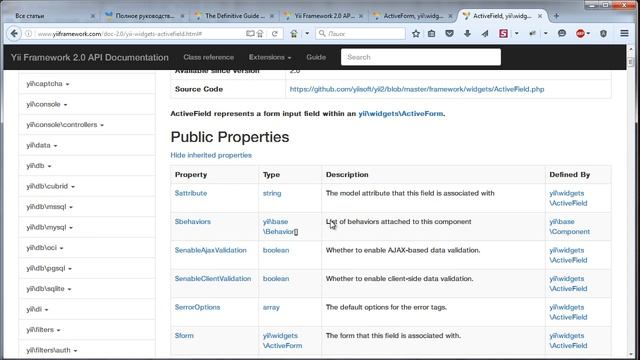Open the Extensions dropdown in navbar
The width and height of the screenshot is (640, 360).
tap(270, 57)
